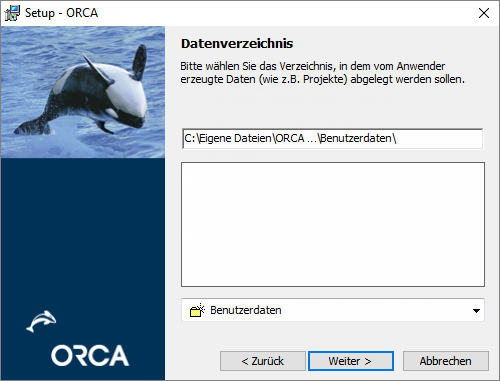500x381 pixels.
Task: Click into the directory path input field
Action: coord(333,138)
